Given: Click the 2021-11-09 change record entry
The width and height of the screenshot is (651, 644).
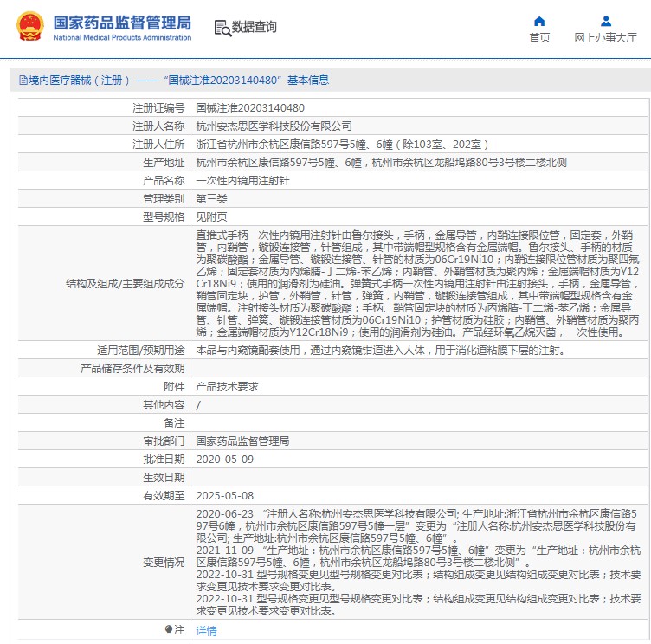Looking at the screenshot, I should pos(418,557).
